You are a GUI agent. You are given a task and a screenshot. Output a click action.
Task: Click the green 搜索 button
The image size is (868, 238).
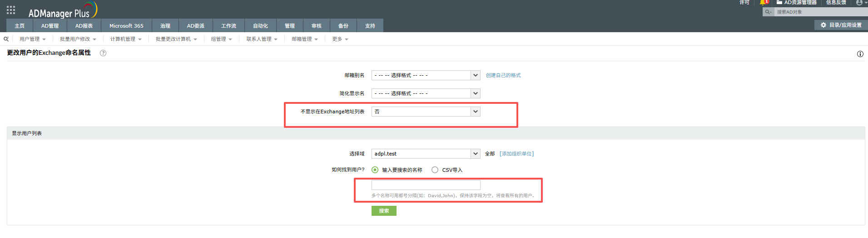(384, 211)
